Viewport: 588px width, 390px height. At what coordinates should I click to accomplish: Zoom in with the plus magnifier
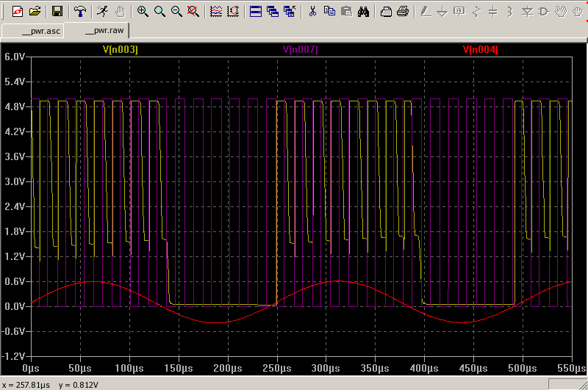(143, 11)
